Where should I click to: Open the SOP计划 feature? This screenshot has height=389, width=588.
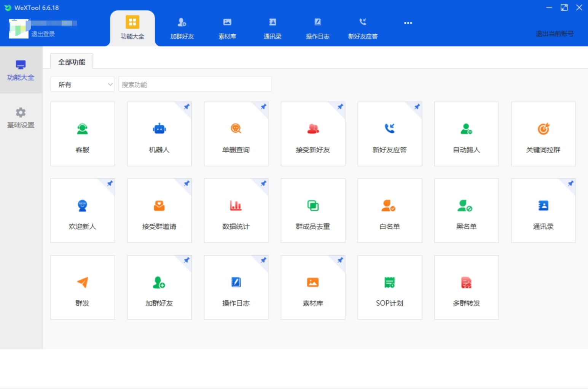[389, 287]
